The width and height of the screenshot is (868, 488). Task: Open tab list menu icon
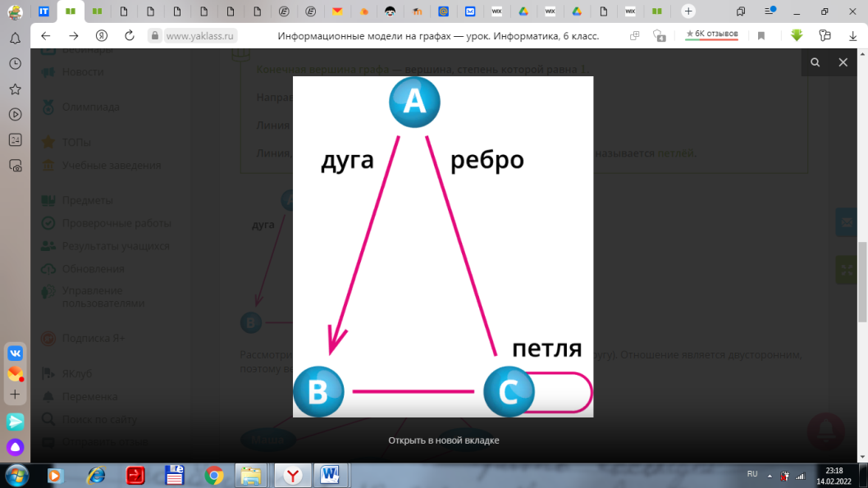pos(770,11)
